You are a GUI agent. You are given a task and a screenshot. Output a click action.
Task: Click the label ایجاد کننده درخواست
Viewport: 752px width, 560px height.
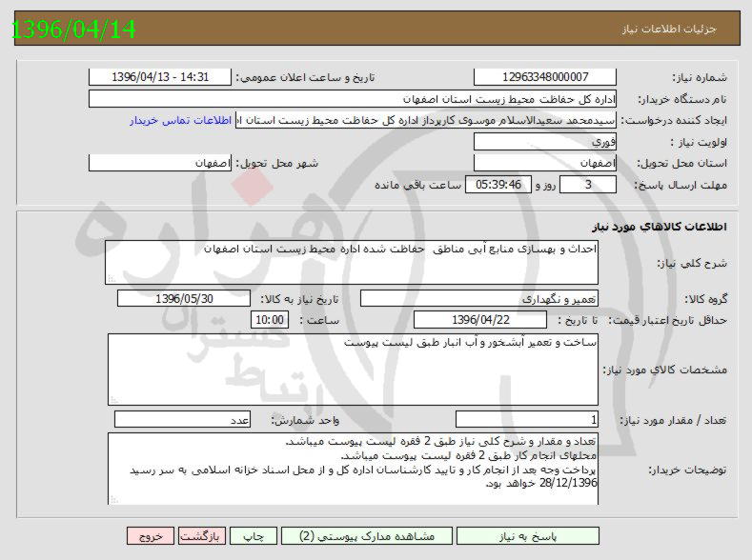tap(674, 121)
